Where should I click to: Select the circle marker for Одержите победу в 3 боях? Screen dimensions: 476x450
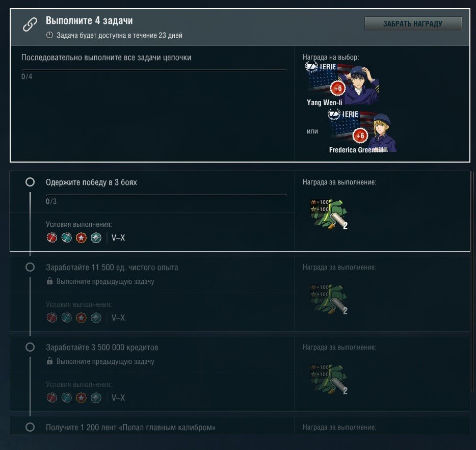click(30, 182)
